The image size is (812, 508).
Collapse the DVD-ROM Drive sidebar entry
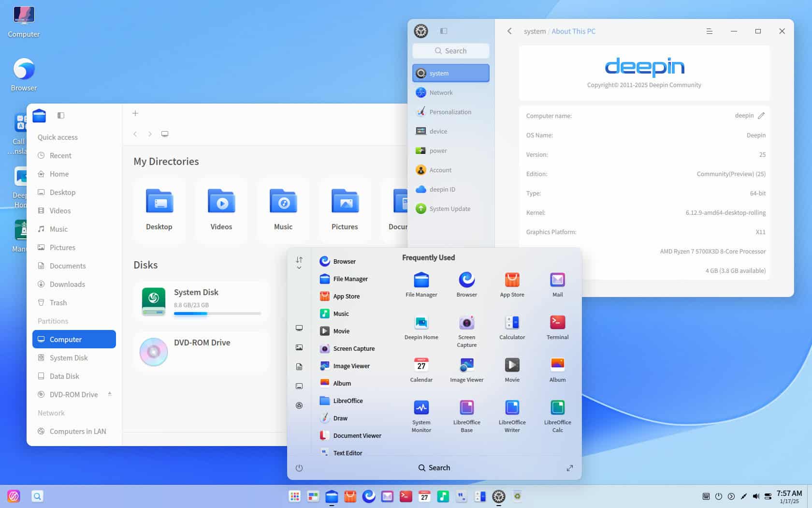[110, 394]
